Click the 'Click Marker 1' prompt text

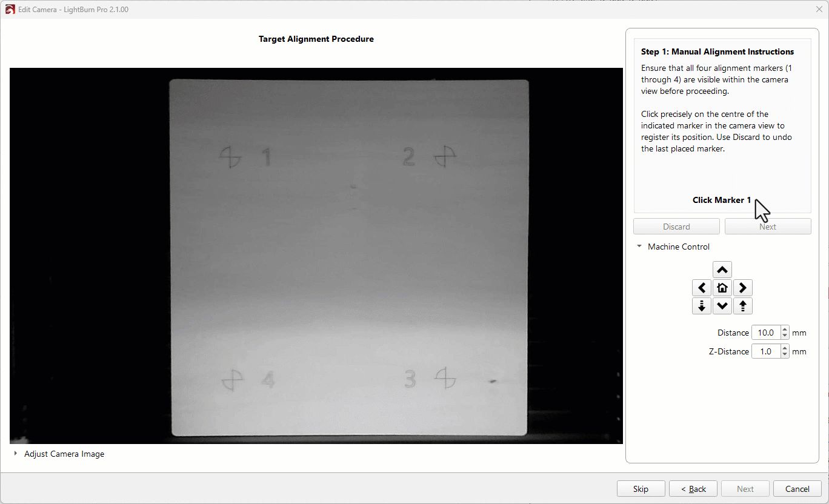point(722,200)
